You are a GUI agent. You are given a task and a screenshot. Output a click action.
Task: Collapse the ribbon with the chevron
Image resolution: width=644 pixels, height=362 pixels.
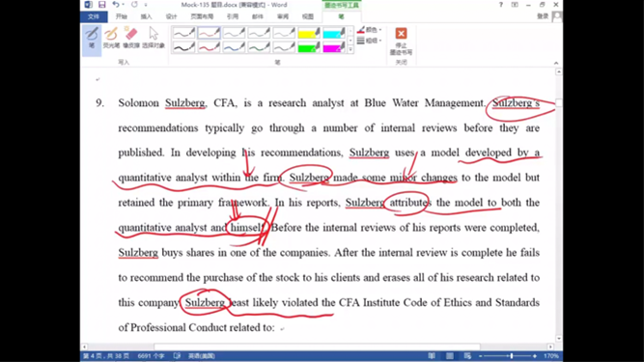pyautogui.click(x=556, y=63)
